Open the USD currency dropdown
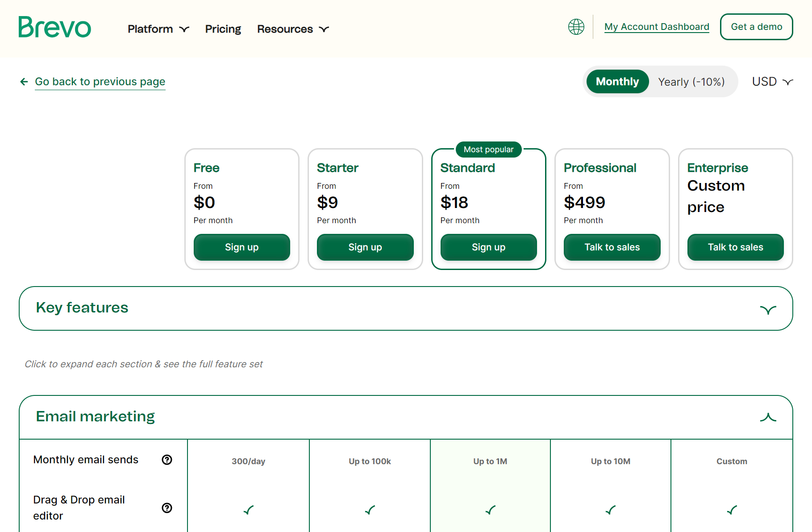This screenshot has width=812, height=532. click(x=772, y=81)
